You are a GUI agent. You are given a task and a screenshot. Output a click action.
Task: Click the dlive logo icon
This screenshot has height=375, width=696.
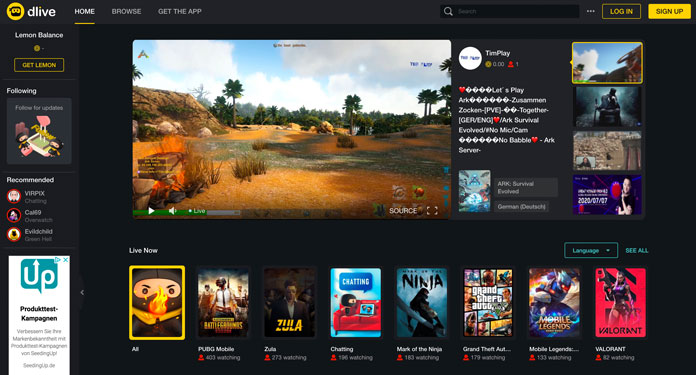15,11
